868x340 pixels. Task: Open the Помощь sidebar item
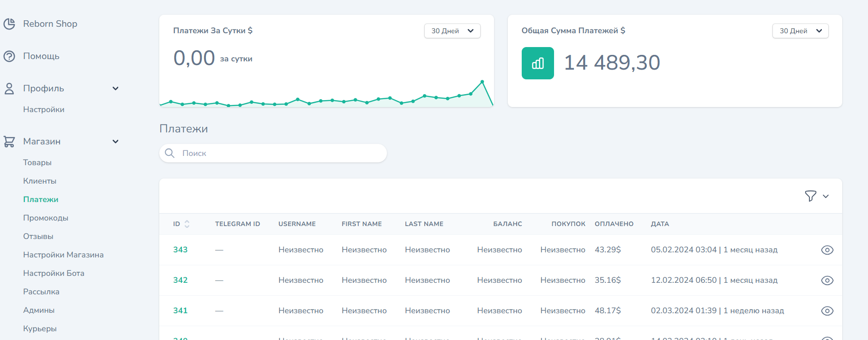click(x=41, y=56)
